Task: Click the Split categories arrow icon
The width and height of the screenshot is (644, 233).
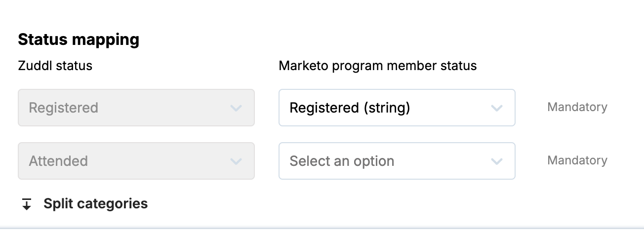Action: point(27,204)
